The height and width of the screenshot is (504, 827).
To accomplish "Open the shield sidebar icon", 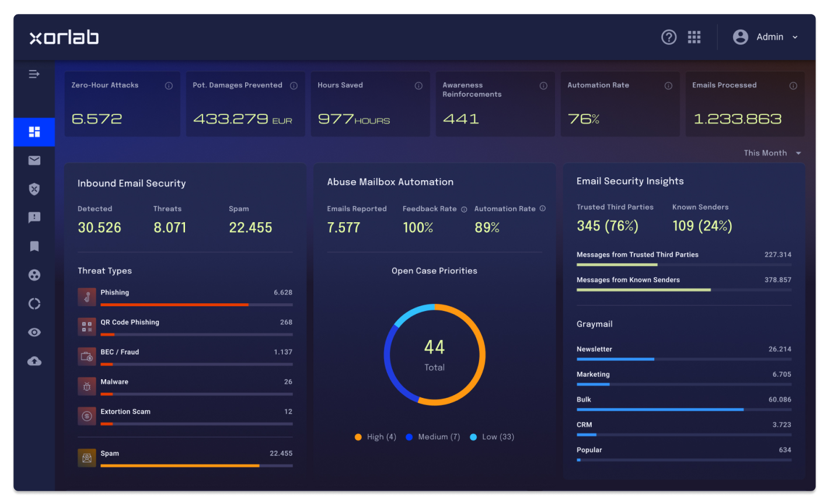I will (34, 189).
